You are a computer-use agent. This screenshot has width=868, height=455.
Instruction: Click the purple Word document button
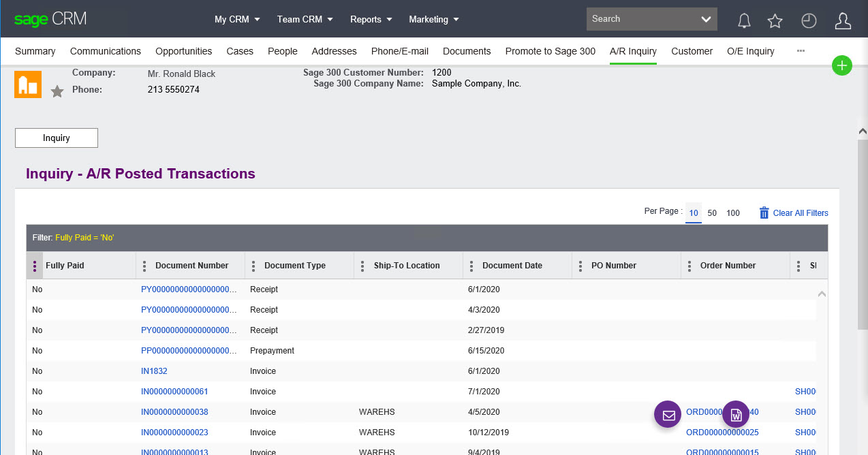pyautogui.click(x=736, y=414)
